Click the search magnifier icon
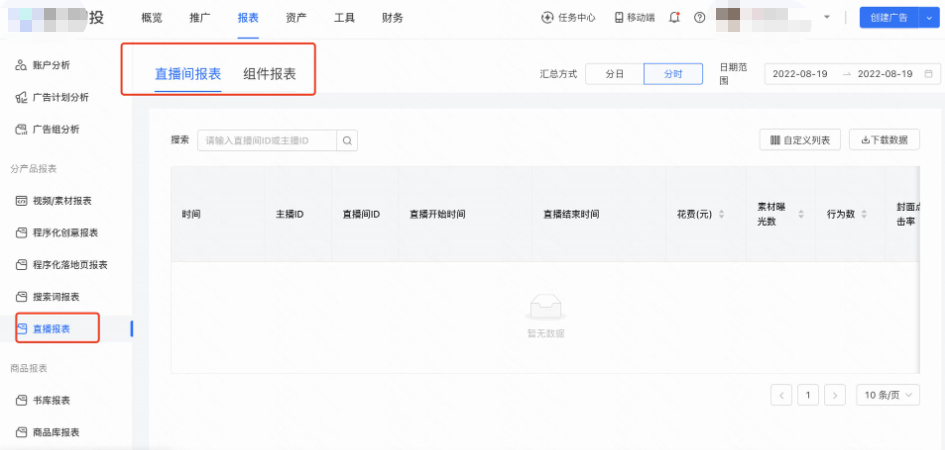 (347, 140)
